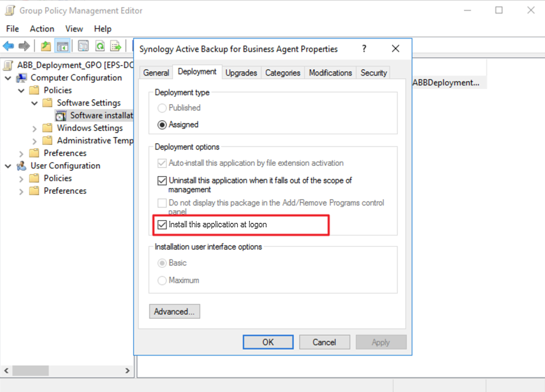
Task: Click the Back navigation arrow icon
Action: tap(8, 46)
